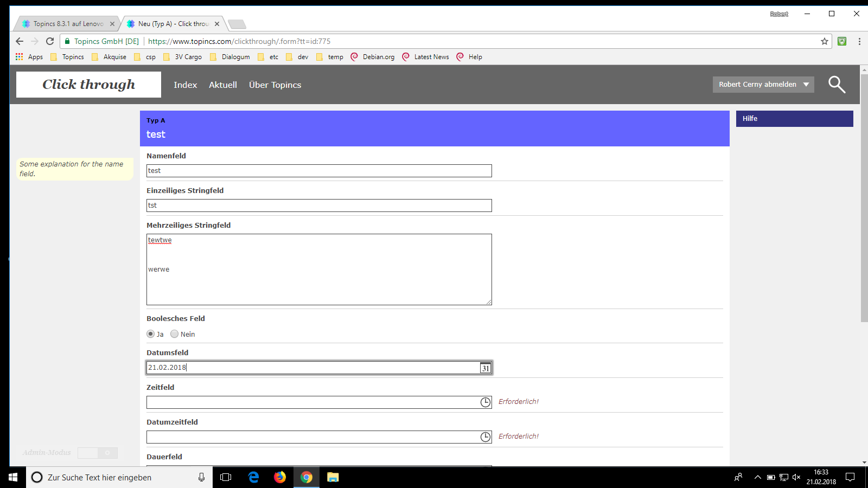Click the clock icon in Datumzeitfeld

point(485,437)
